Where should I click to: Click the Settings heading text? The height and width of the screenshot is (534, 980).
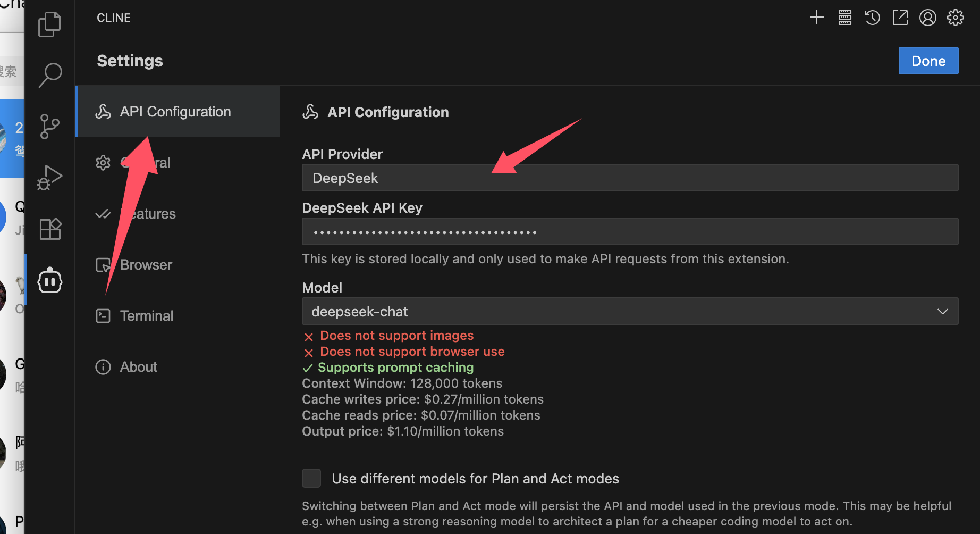(130, 61)
